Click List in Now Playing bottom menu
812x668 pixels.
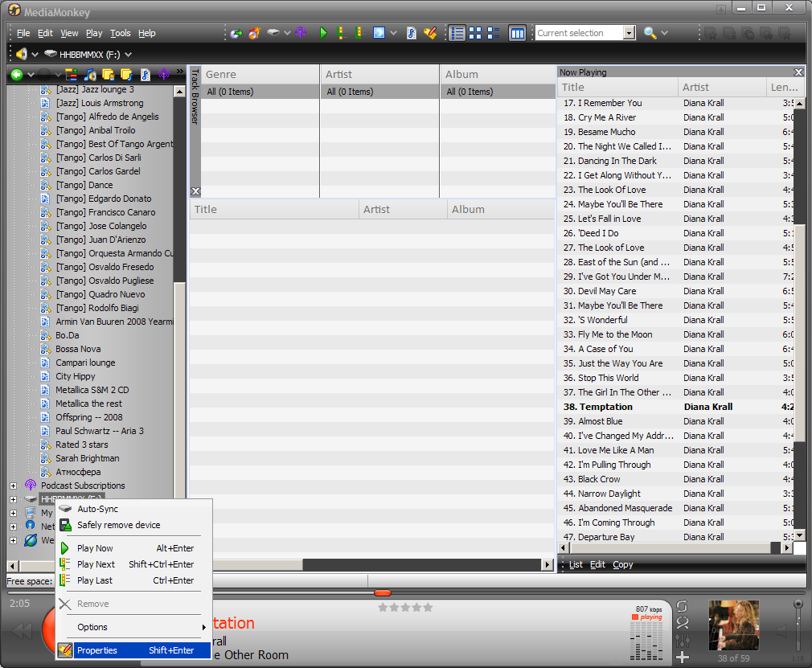pos(576,564)
